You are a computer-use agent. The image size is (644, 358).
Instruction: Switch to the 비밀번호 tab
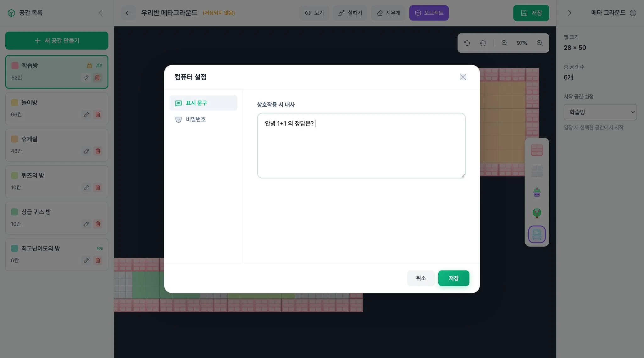point(196,119)
